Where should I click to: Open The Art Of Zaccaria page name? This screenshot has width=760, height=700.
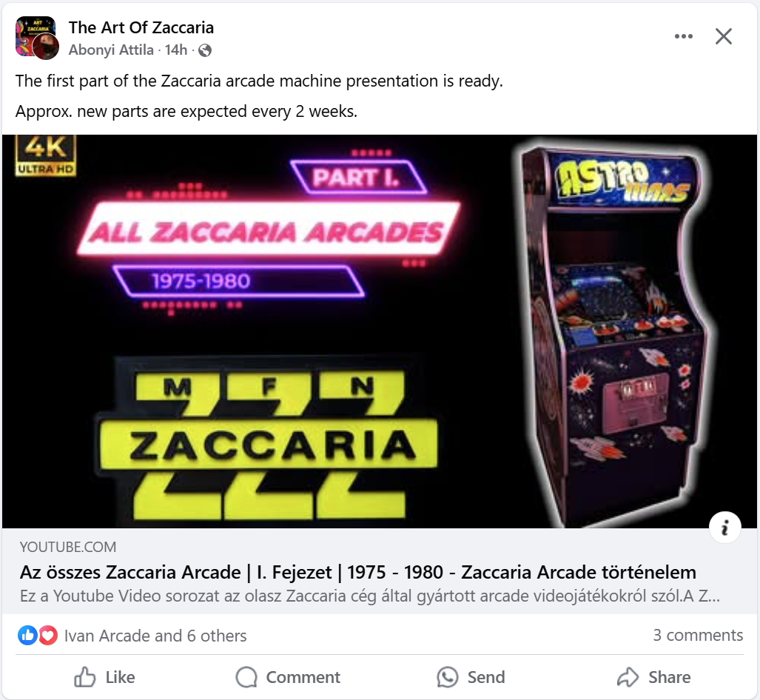coord(141,27)
